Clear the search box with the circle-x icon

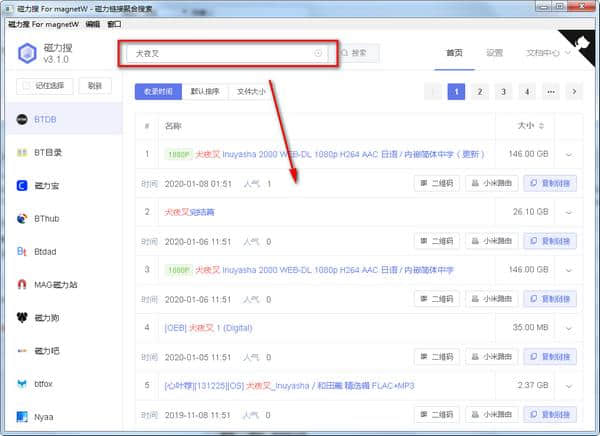click(x=318, y=53)
